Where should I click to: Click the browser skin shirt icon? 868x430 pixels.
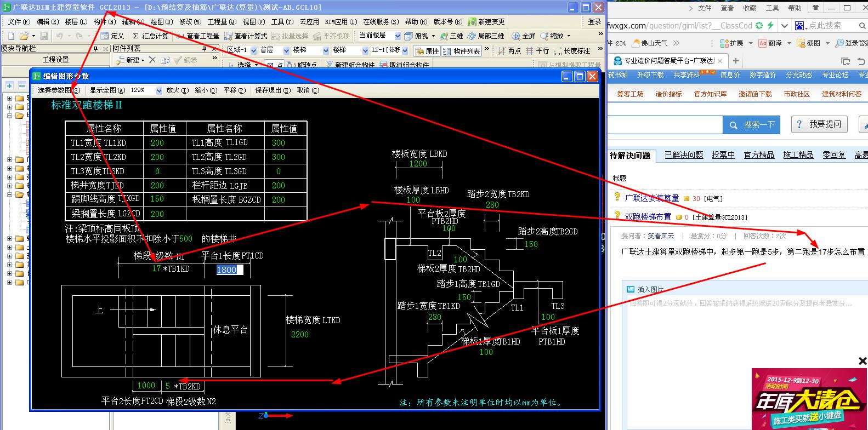(x=816, y=8)
